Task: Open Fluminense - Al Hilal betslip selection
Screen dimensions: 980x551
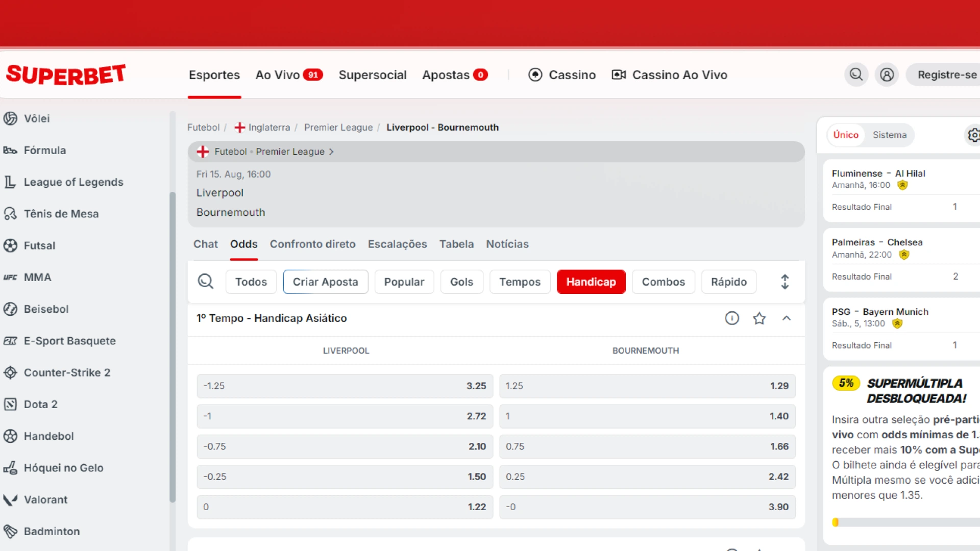Action: [x=902, y=190]
